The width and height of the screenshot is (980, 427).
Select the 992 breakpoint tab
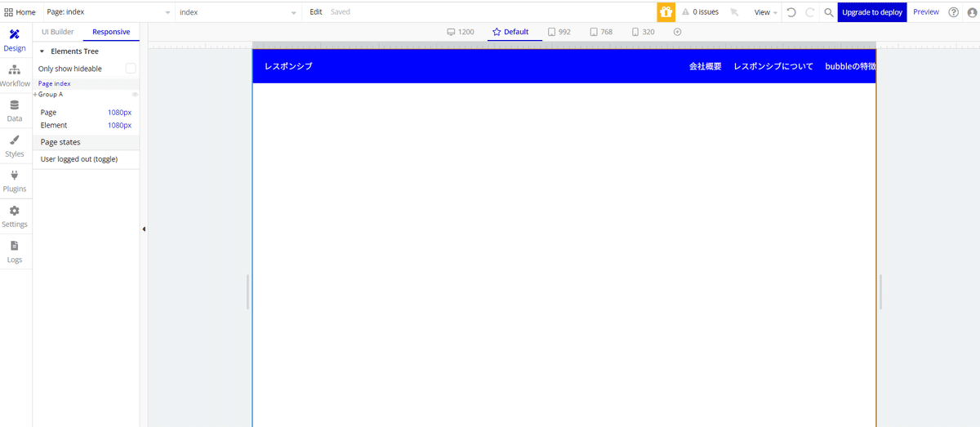[559, 32]
